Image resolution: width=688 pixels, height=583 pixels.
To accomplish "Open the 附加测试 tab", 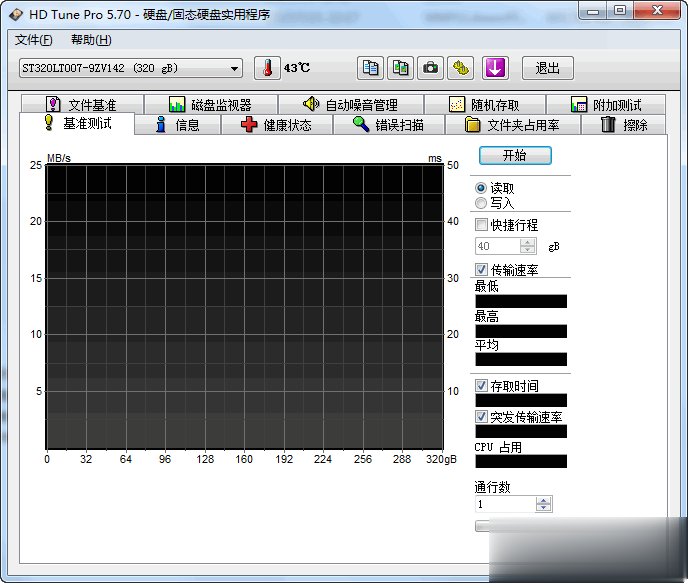I will (x=606, y=105).
